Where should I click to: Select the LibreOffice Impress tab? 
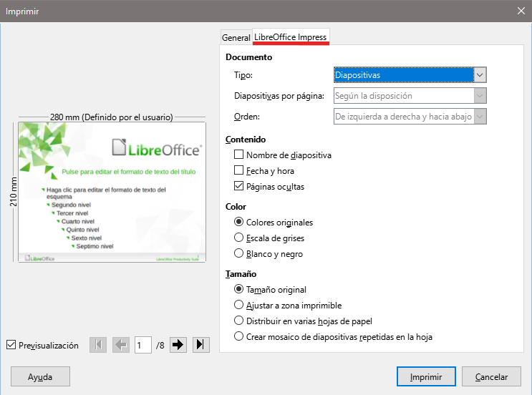(291, 37)
